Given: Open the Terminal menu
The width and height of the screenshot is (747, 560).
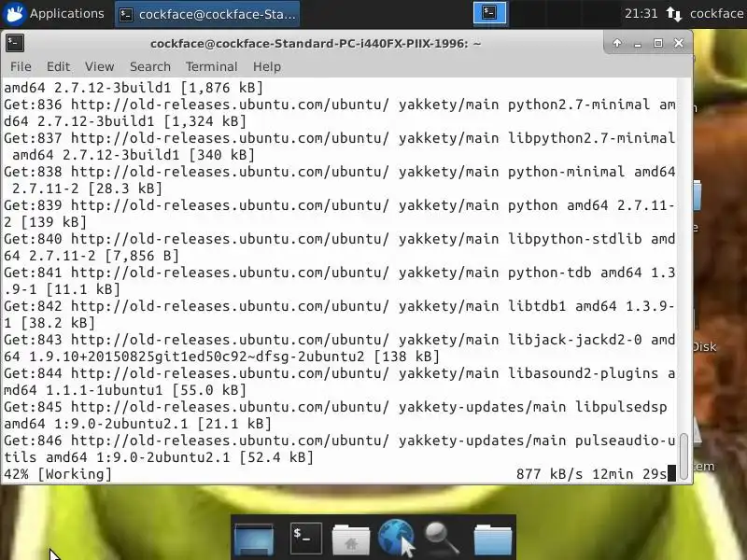Looking at the screenshot, I should point(212,66).
